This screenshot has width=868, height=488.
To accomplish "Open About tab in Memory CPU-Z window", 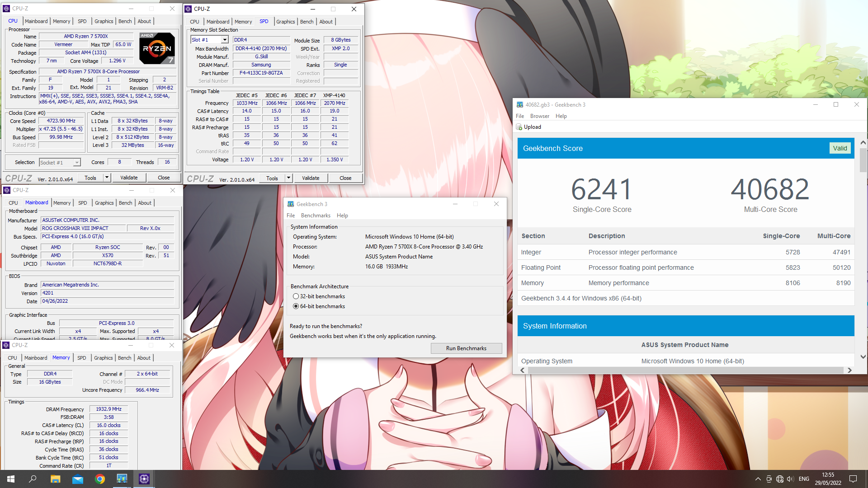I will coord(144,358).
